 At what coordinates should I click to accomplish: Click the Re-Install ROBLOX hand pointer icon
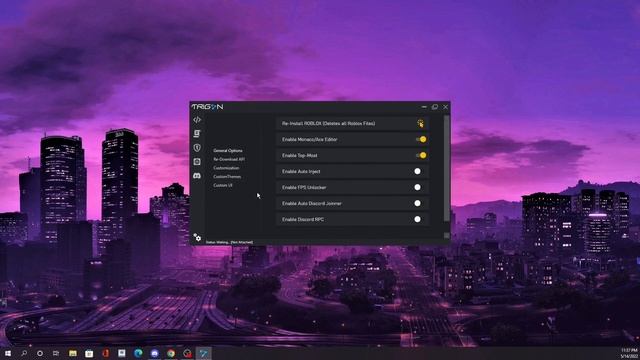tap(420, 123)
